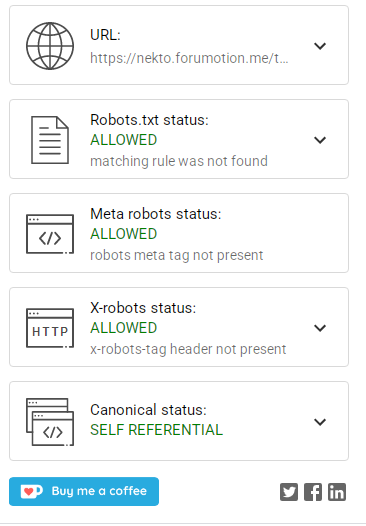
Task: Expand Robots.txt status details chevron
Action: (320, 140)
